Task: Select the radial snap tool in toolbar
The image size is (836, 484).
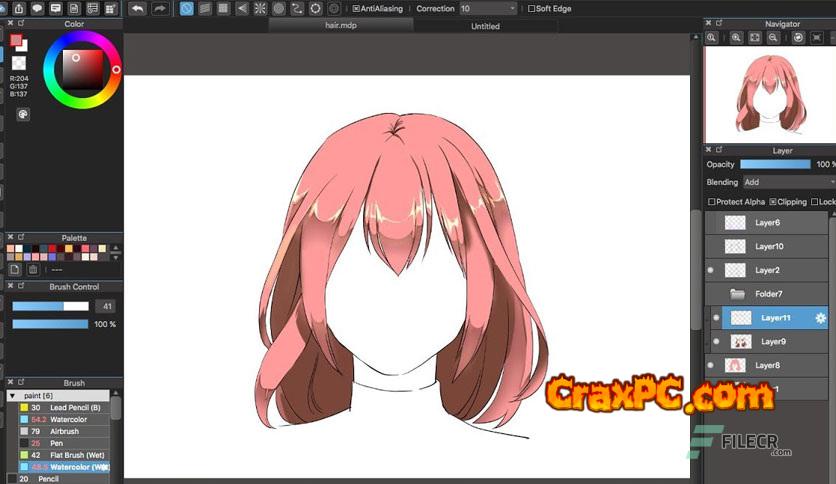Action: 260,8
